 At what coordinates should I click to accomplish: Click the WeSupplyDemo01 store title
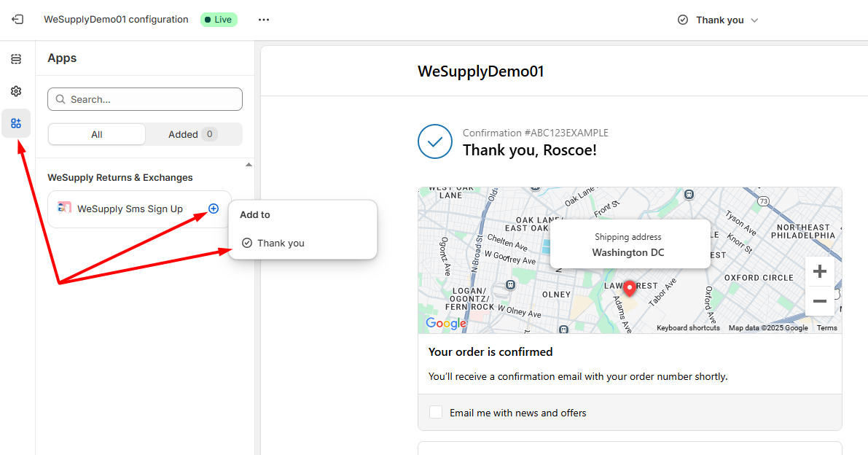480,71
